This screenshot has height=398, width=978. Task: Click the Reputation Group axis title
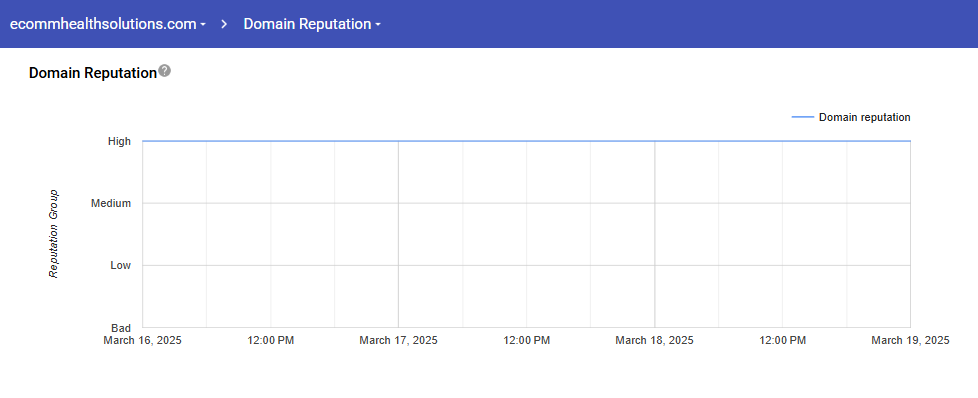(54, 234)
